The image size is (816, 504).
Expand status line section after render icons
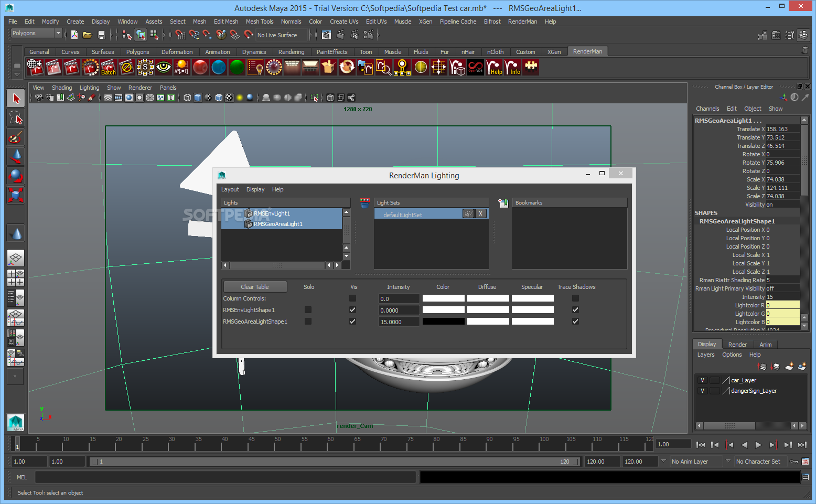[378, 35]
